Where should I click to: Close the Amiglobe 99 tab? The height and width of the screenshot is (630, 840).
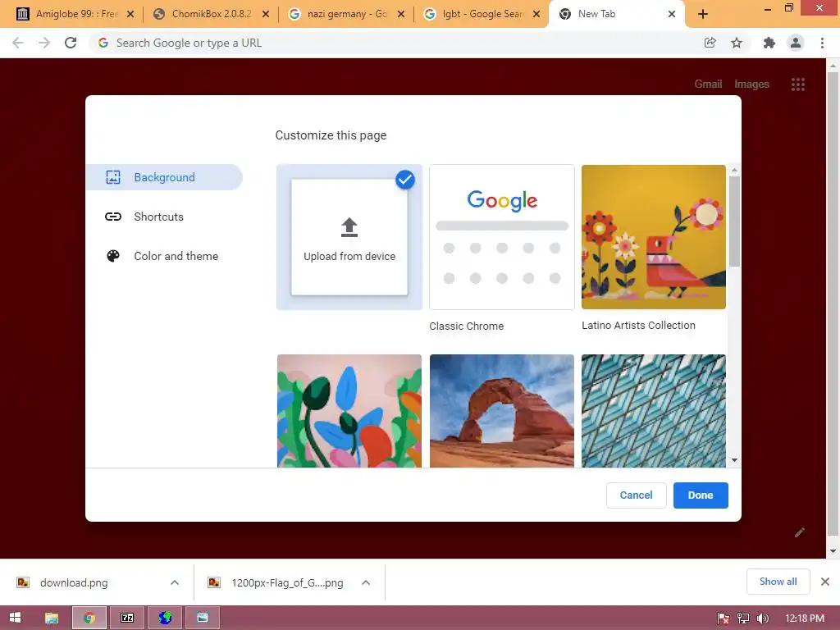[130, 15]
